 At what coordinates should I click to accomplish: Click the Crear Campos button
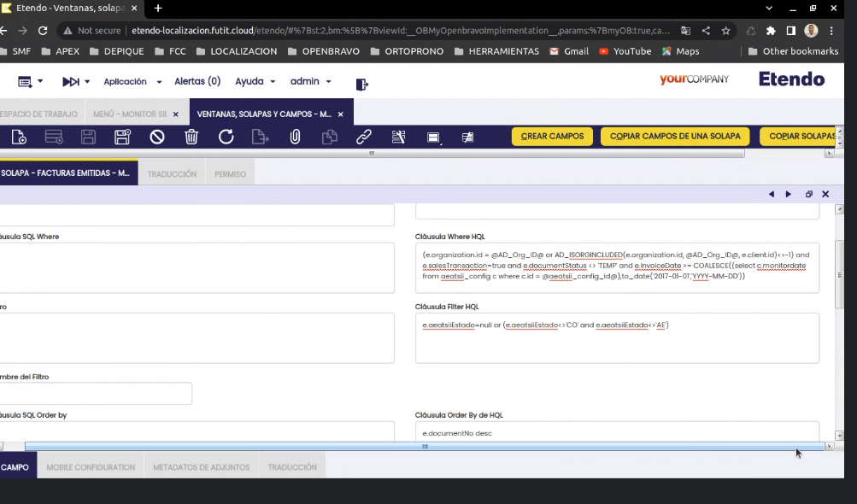(552, 137)
